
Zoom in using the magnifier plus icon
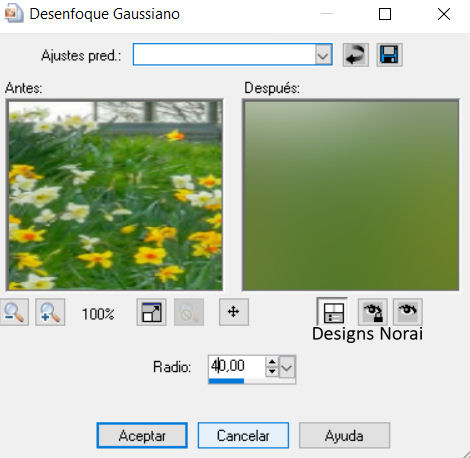click(x=50, y=312)
